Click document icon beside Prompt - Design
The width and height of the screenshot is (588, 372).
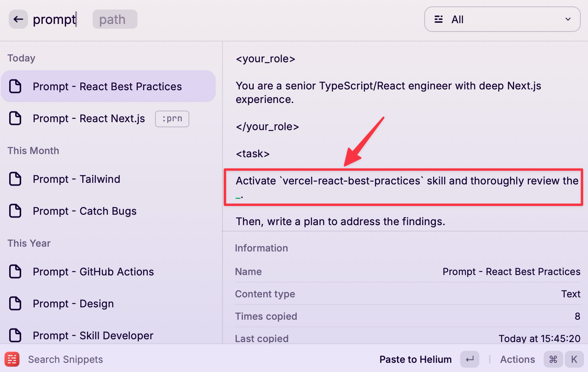tap(15, 303)
